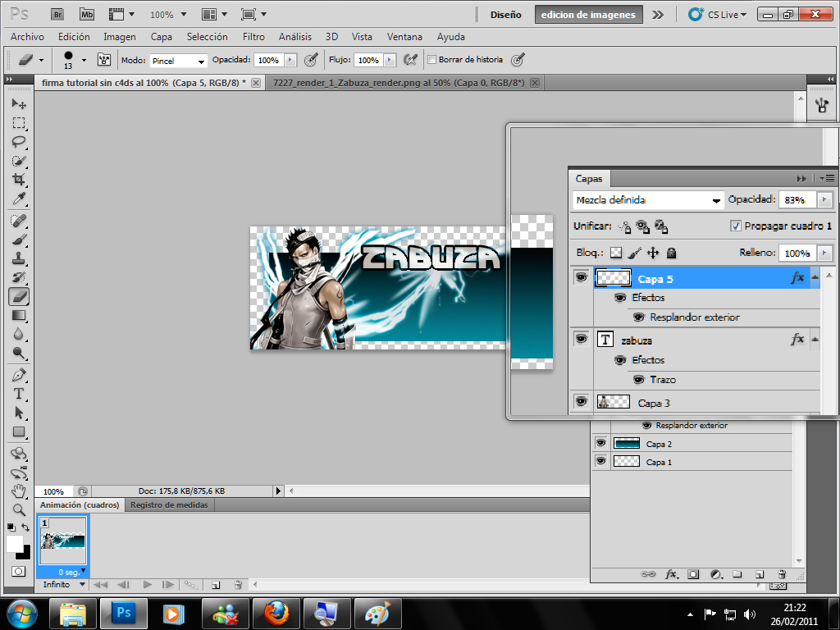Hide the Capa 5 layer

pos(582,277)
